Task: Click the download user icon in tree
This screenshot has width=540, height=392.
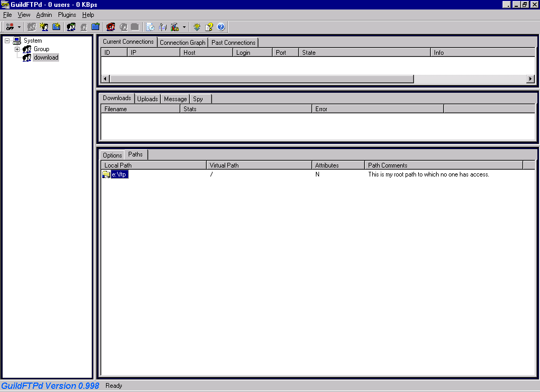Action: [27, 57]
